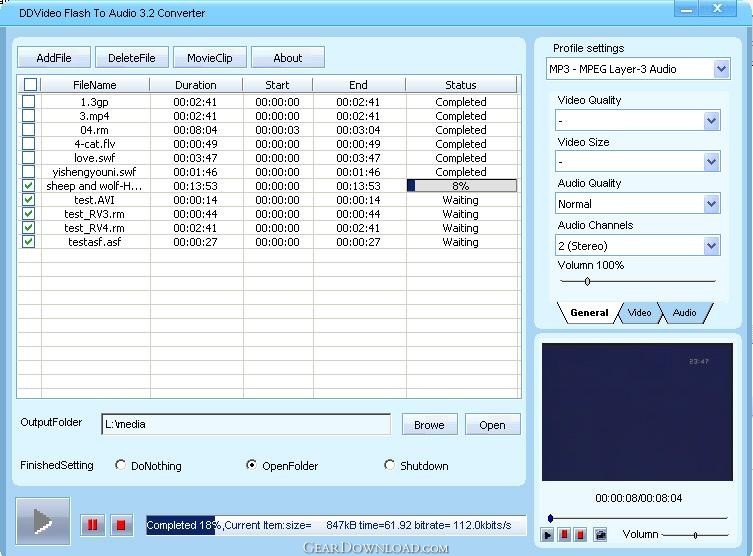The image size is (753, 556).
Task: Check the box for 4-cat.flv
Action: tap(28, 143)
